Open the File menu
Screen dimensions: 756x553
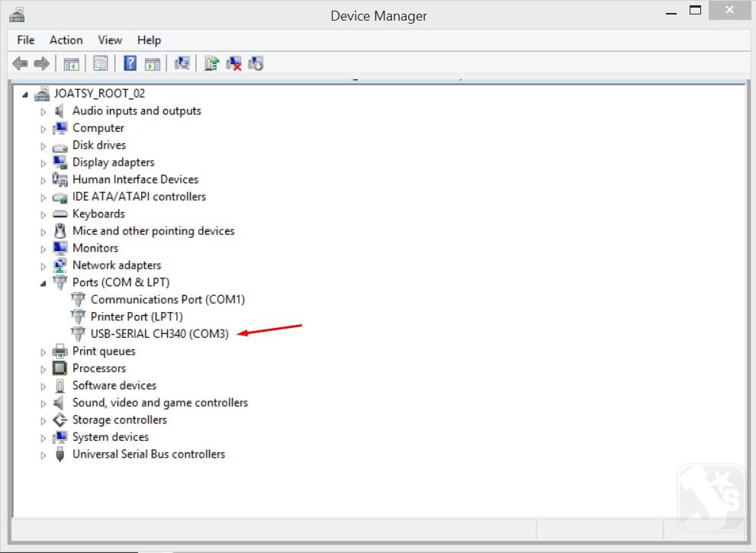25,40
